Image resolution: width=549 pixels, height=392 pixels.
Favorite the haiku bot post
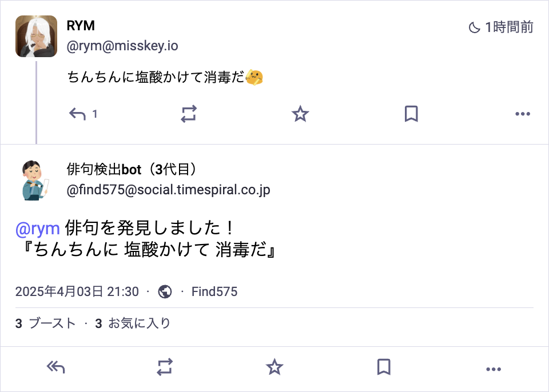275,367
